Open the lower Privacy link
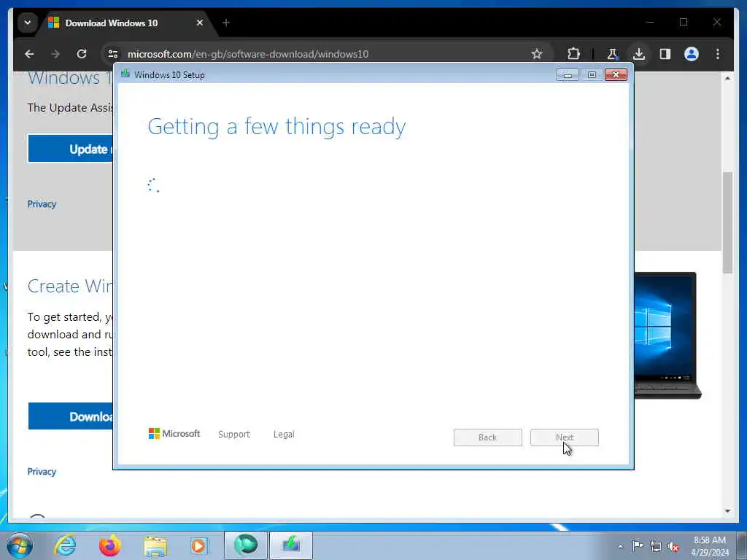The height and width of the screenshot is (560, 747). 42,472
